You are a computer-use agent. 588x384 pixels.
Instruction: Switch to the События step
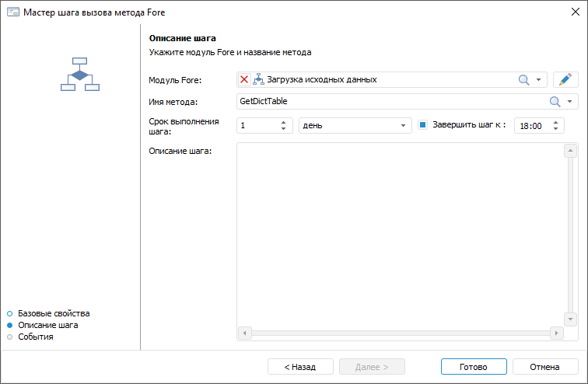coord(35,337)
